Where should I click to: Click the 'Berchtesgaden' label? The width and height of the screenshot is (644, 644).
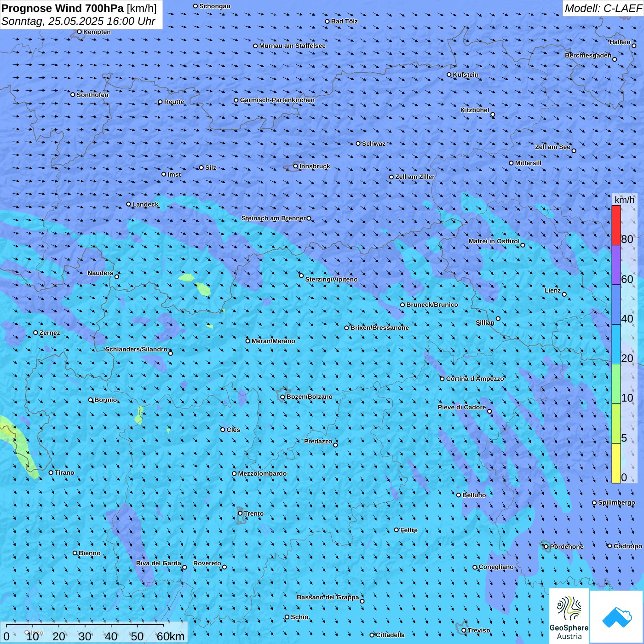point(588,55)
